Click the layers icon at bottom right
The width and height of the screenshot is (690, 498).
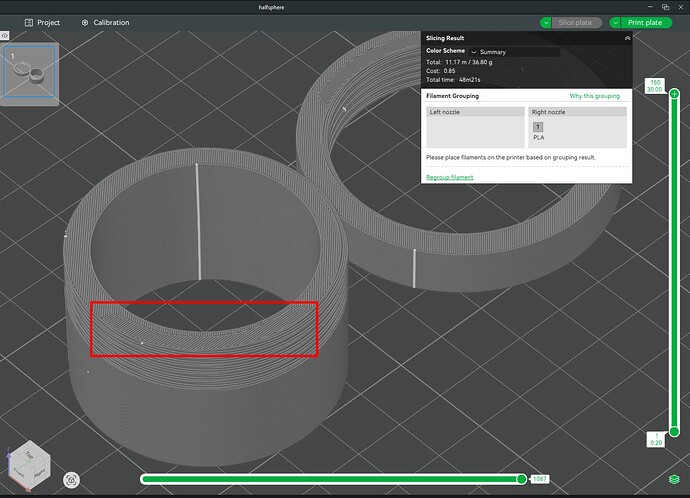(674, 479)
